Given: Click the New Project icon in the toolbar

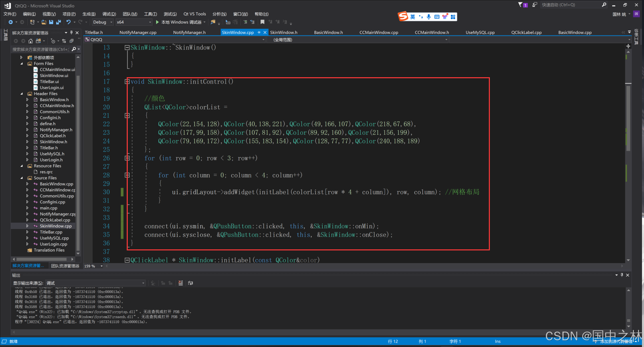Looking at the screenshot, I should click(32, 22).
